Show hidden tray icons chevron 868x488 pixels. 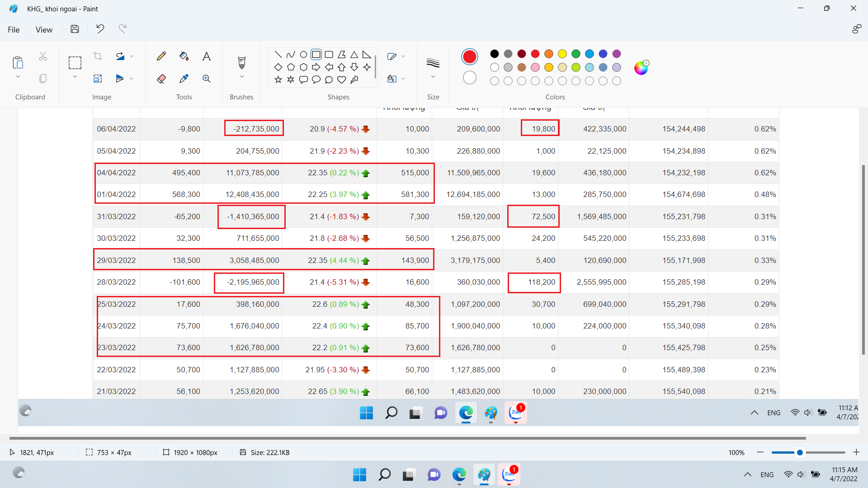click(748, 474)
